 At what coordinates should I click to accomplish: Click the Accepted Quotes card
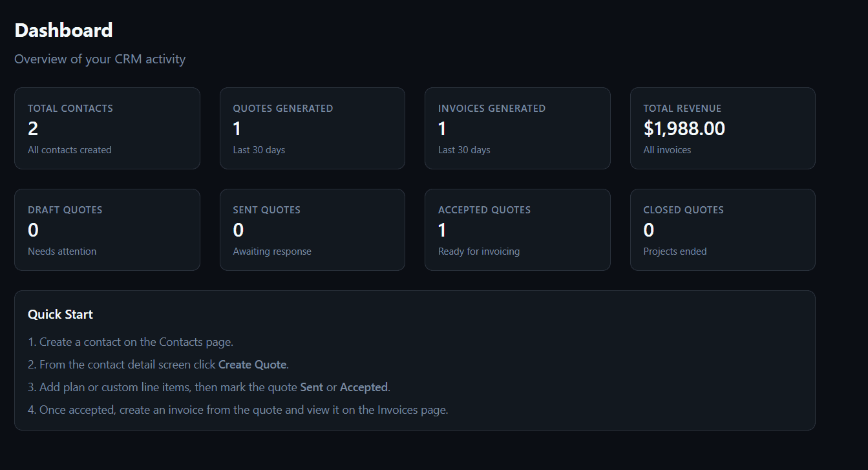pos(517,230)
